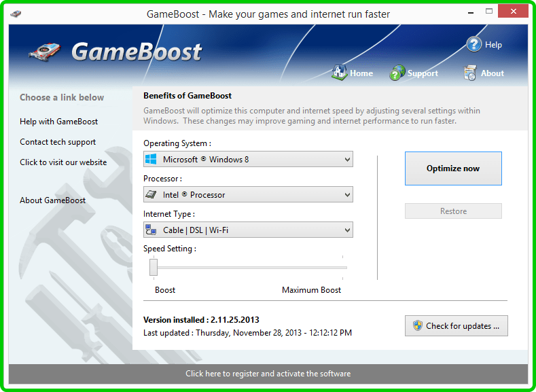The width and height of the screenshot is (536, 392).
Task: Open the Help text link in the header
Action: [x=493, y=45]
